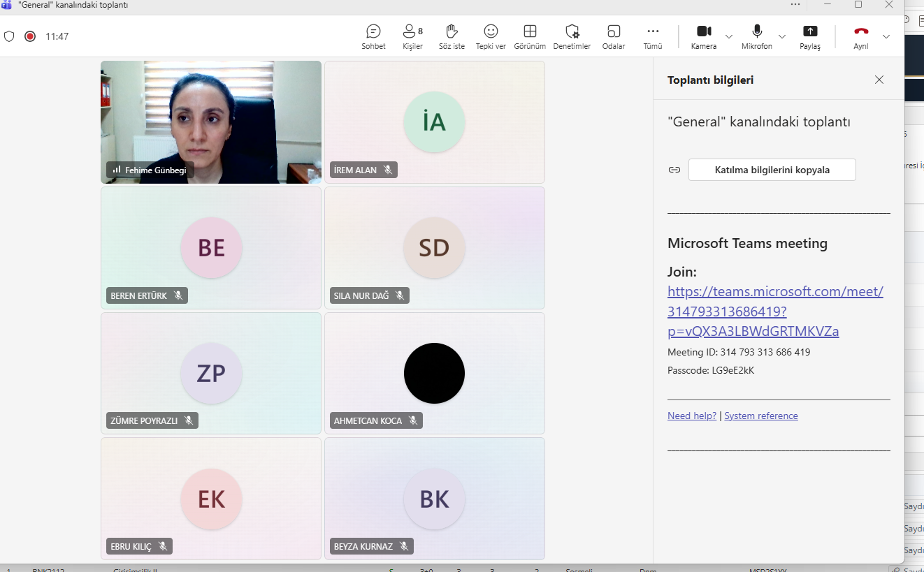This screenshot has height=572, width=924.
Task: Click the SD avatar of SILA NUR DAĞ
Action: [x=434, y=248]
